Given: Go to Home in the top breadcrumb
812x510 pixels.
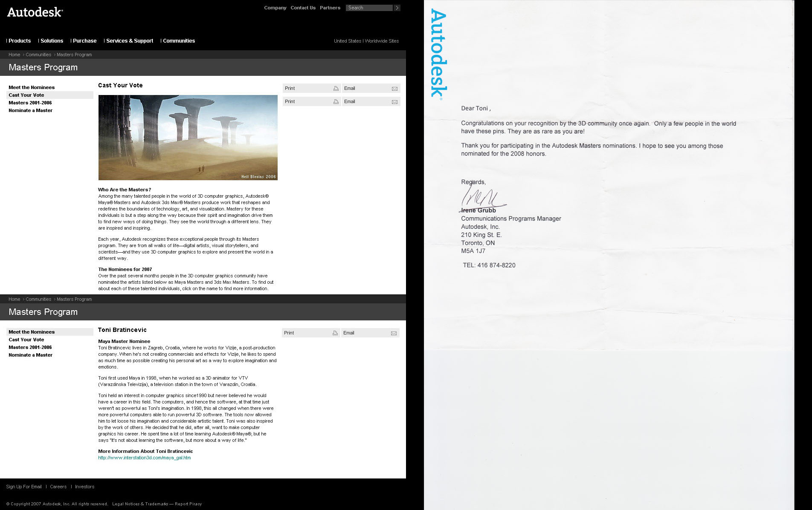Looking at the screenshot, I should pyautogui.click(x=14, y=55).
